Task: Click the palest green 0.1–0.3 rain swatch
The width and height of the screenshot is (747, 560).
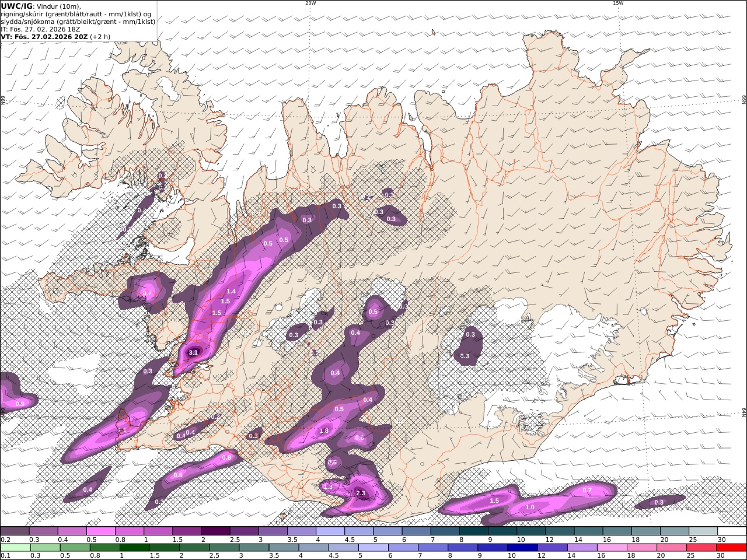Action: (x=16, y=547)
